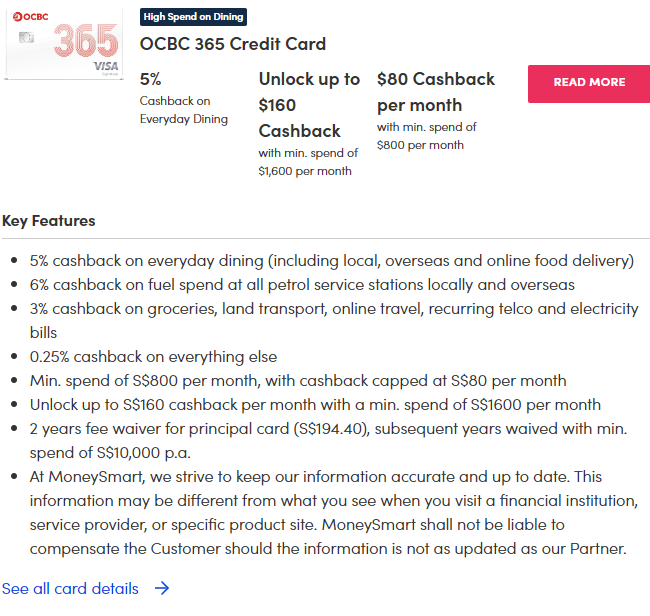This screenshot has height=616, width=650.
Task: Select the 6% cashback on fuel spend bullet
Action: point(302,285)
